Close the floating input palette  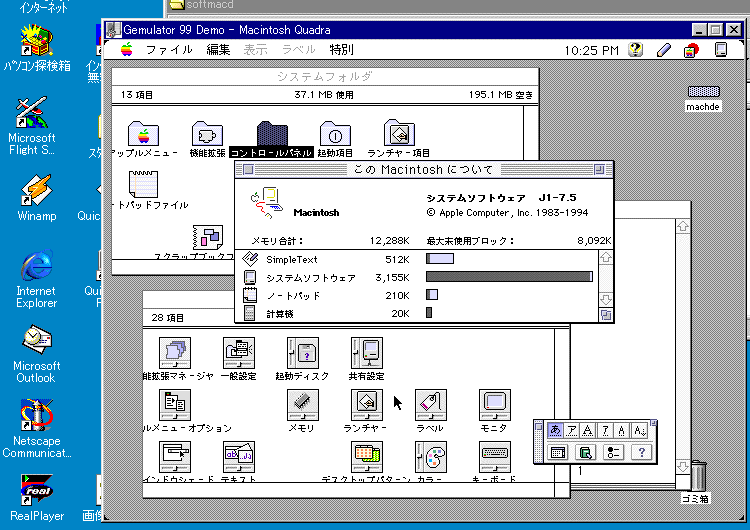pyautogui.click(x=539, y=427)
